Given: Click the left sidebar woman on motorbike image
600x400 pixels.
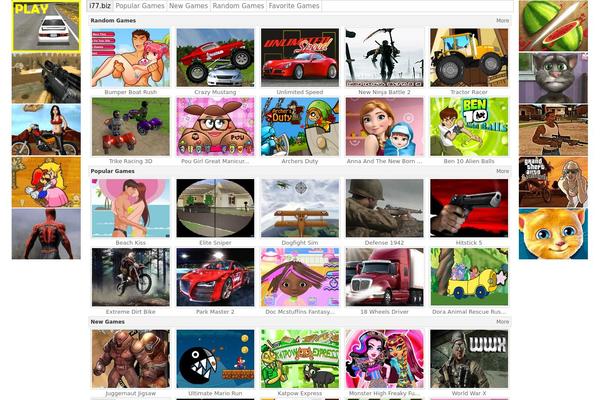Looking at the screenshot, I should pos(46,130).
